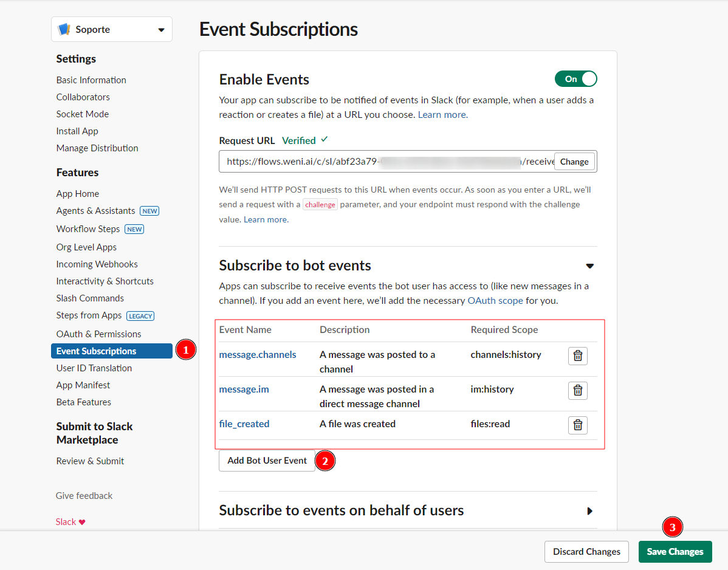
Task: Click the challenge parameter code tag
Action: [320, 205]
